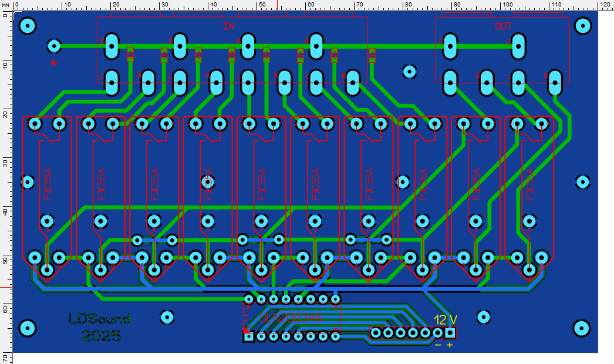Select the bottom-left corner mounting hole
The image size is (614, 364).
[x=27, y=328]
